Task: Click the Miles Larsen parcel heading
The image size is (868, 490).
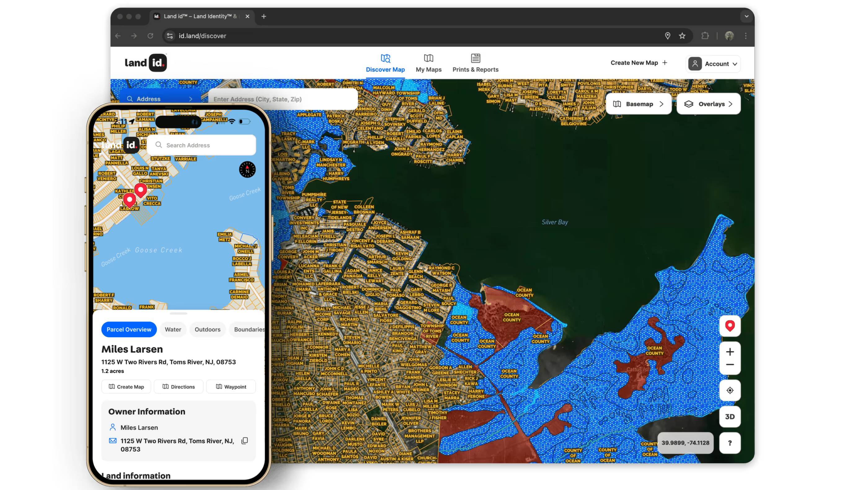Action: 132,349
